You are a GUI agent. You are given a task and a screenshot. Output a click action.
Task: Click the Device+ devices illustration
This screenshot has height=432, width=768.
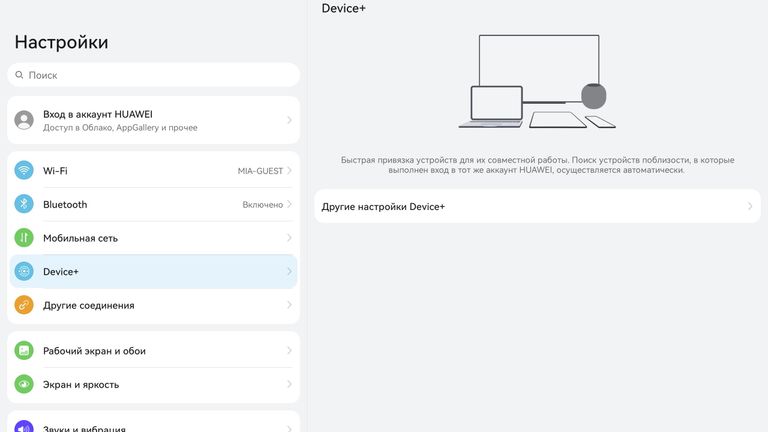tap(537, 82)
